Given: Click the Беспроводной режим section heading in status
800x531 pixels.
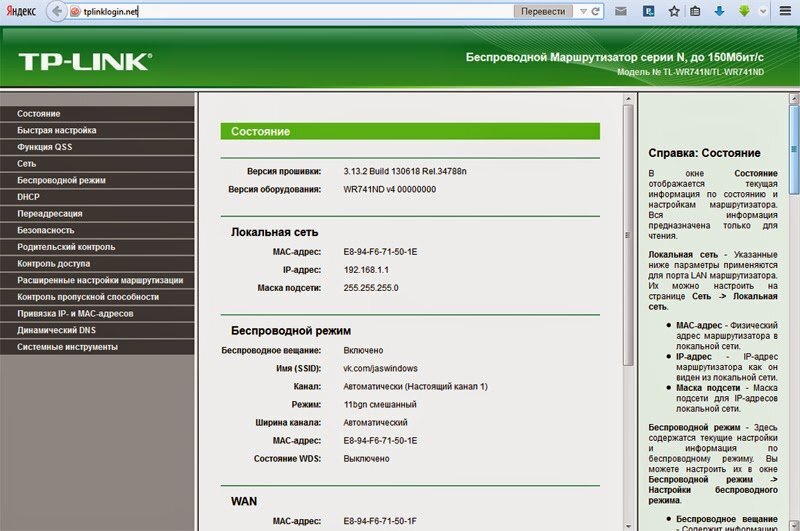Looking at the screenshot, I should pos(291,331).
